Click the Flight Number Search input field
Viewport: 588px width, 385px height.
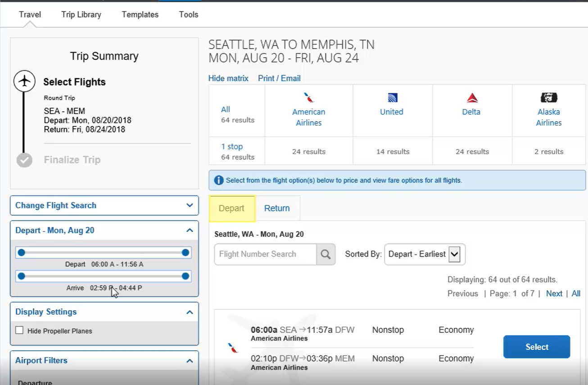pos(265,254)
